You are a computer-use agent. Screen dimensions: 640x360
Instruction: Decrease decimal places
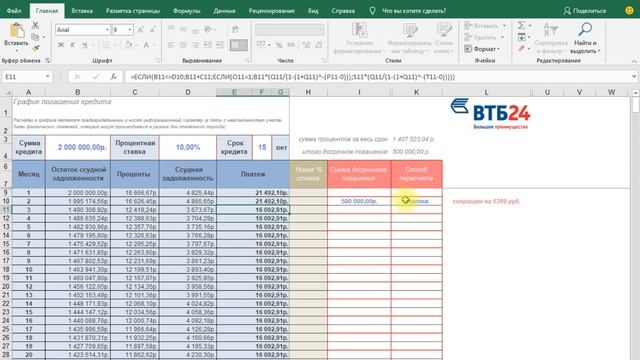[x=318, y=45]
